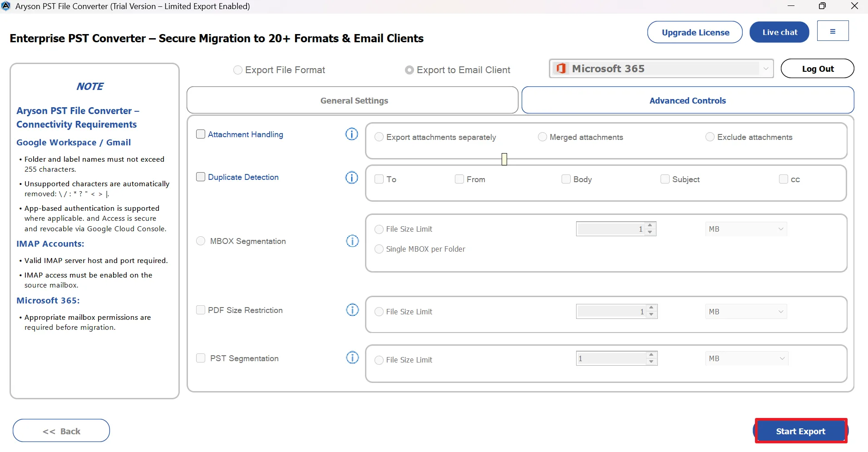The width and height of the screenshot is (868, 452).
Task: Open the Microsoft 365 email client dropdown
Action: [x=661, y=69]
